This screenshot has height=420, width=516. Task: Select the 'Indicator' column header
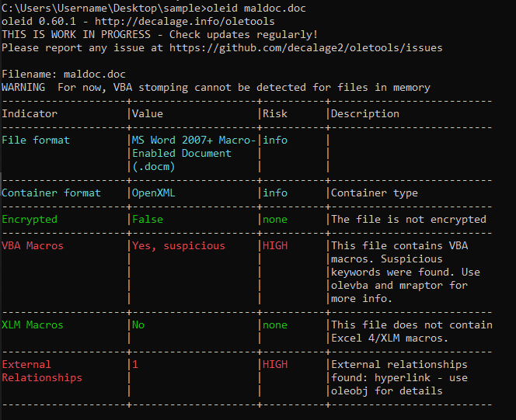30,114
